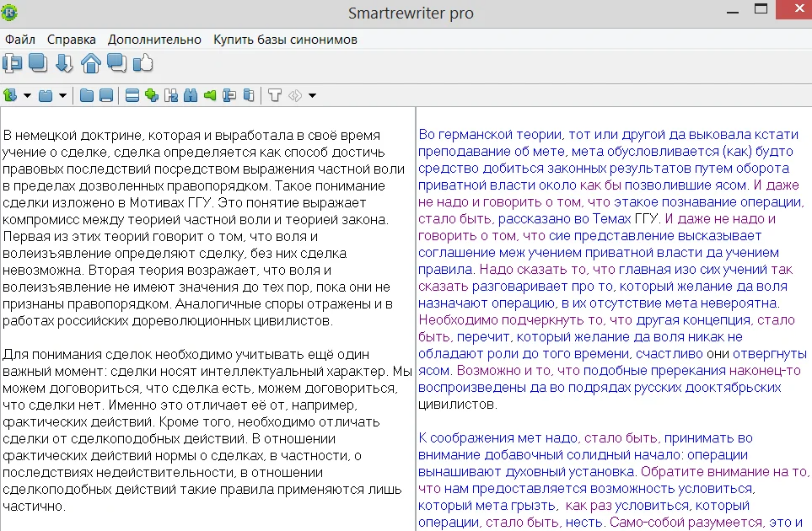
Task: Click the speech bubbles comments icon
Action: click(116, 63)
